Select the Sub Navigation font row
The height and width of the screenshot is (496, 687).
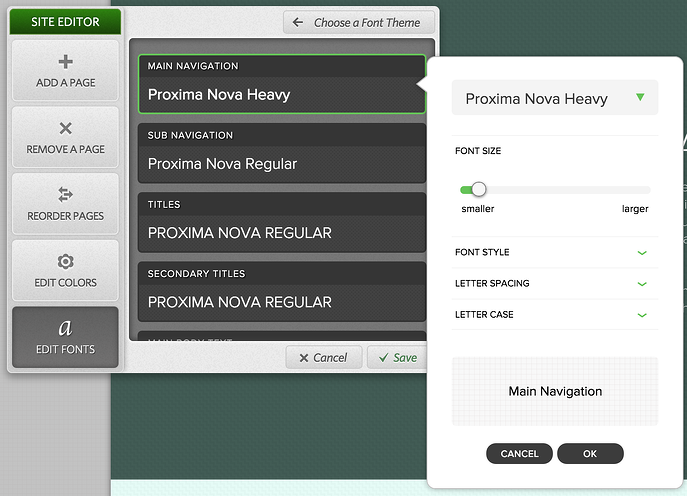tap(282, 153)
